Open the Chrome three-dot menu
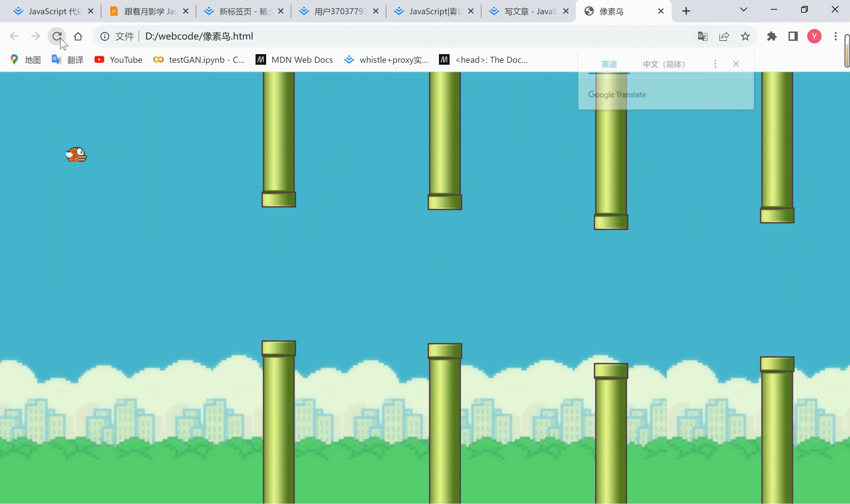This screenshot has height=504, width=850. [835, 36]
